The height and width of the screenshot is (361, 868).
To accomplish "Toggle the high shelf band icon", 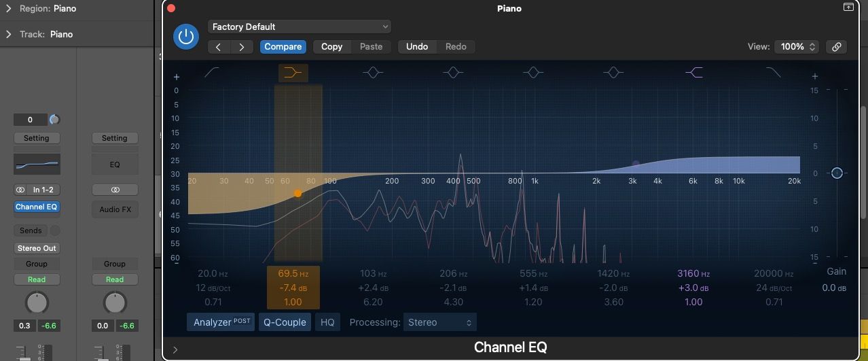I will click(x=693, y=72).
